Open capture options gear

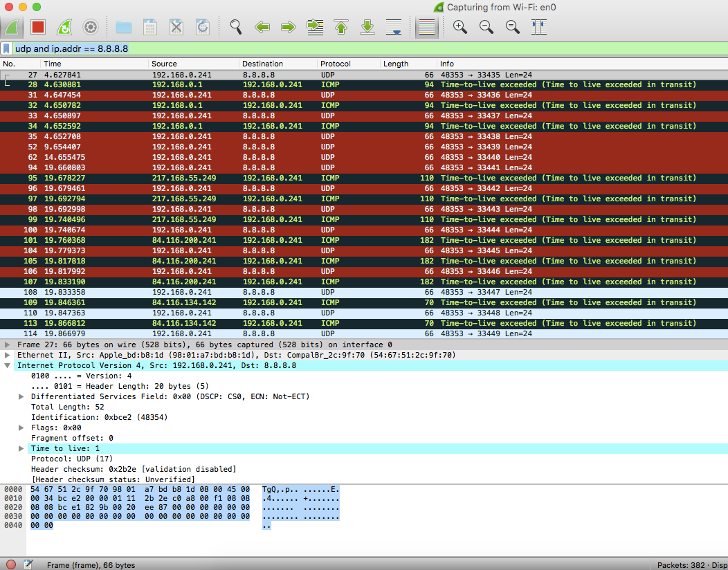tap(90, 27)
